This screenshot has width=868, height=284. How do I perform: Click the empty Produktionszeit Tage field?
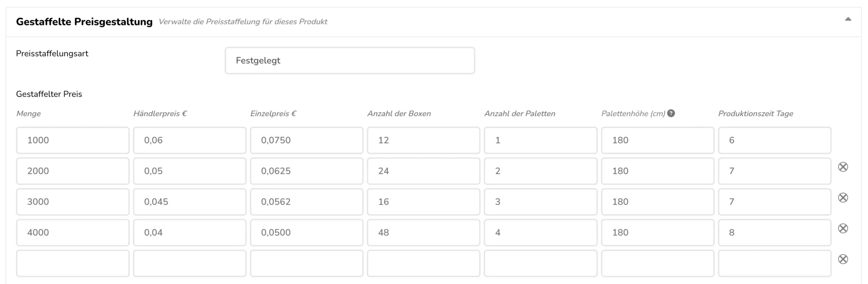point(774,263)
